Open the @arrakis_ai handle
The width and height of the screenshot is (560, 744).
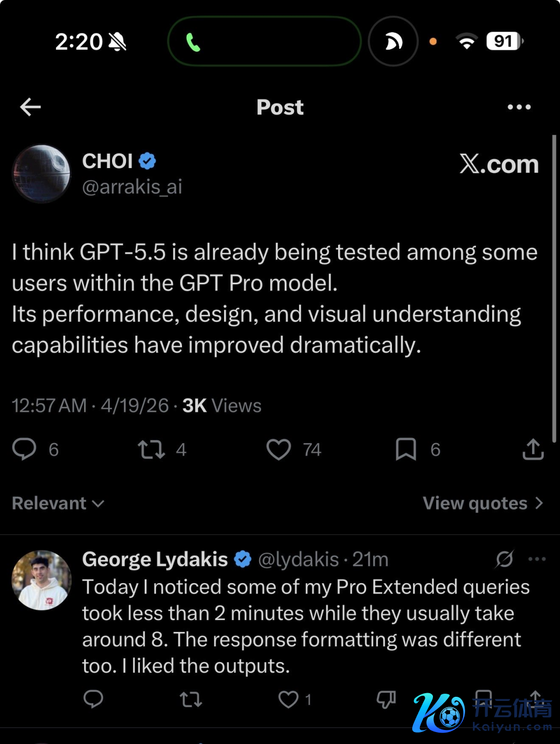pos(132,187)
